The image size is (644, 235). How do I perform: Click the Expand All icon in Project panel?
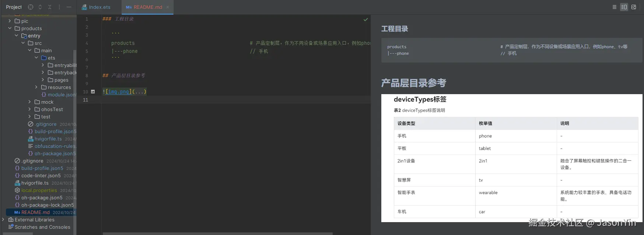pos(40,7)
